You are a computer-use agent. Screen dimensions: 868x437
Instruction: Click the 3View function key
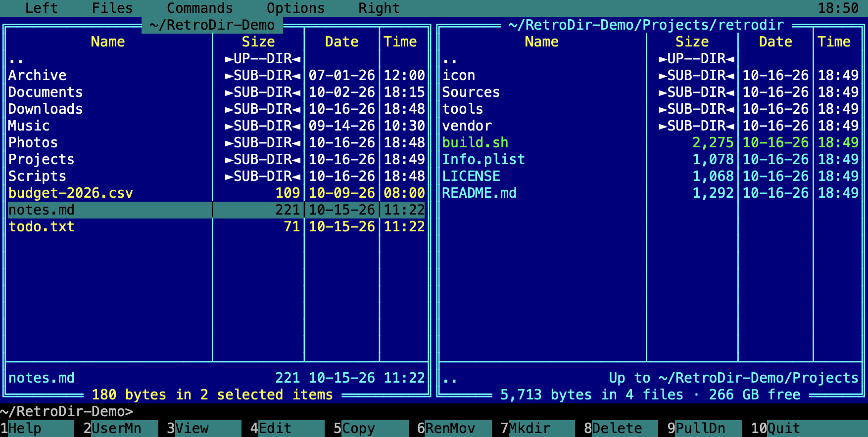coord(204,428)
